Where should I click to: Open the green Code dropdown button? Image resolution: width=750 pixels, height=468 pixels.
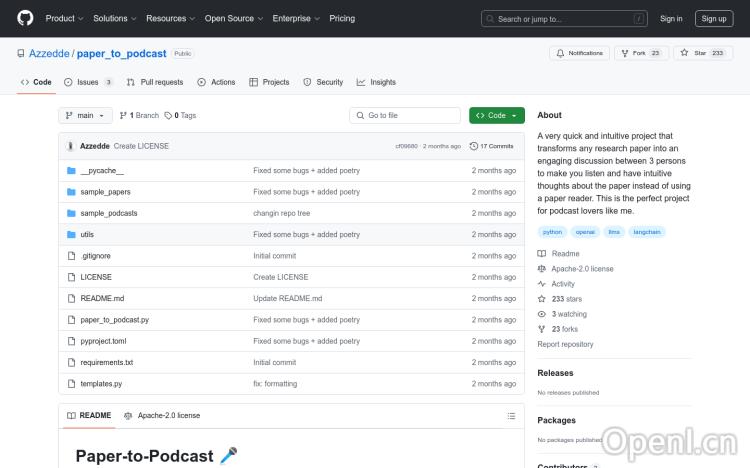pyautogui.click(x=496, y=115)
